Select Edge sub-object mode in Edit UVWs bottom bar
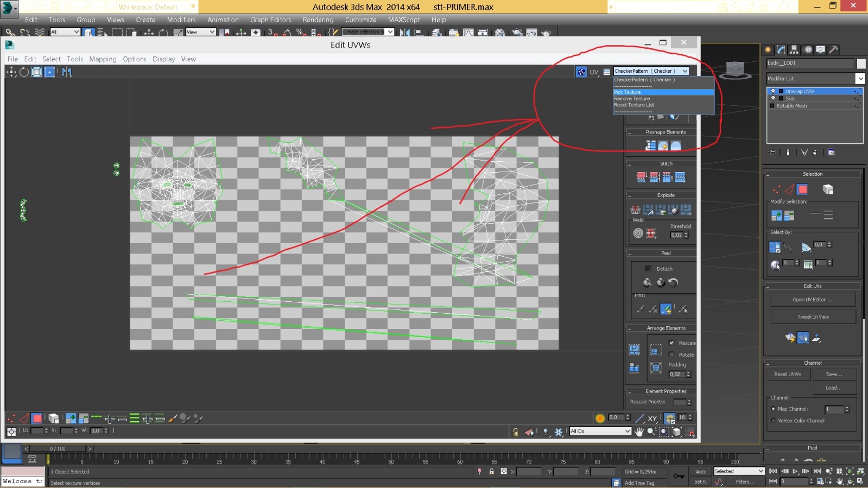 coord(24,419)
